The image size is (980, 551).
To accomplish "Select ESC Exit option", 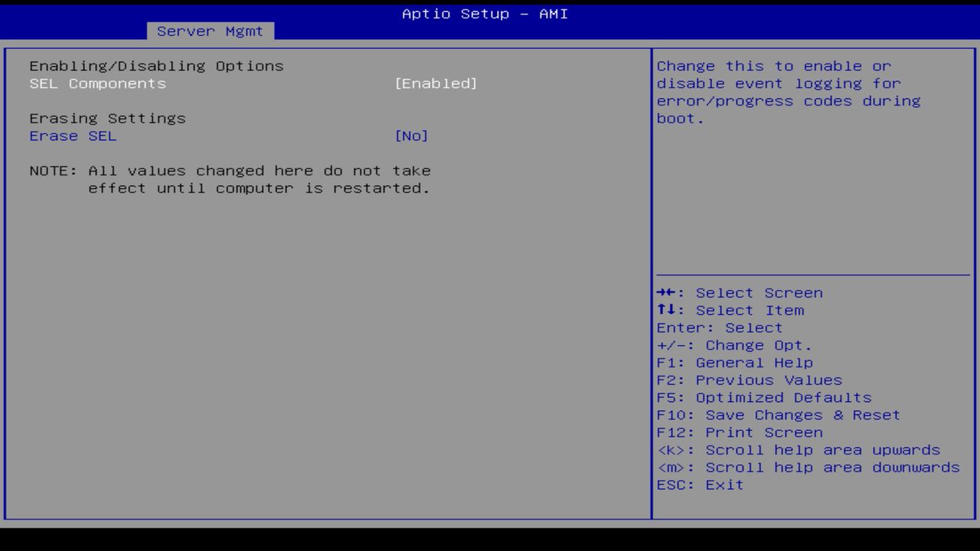I will point(700,484).
